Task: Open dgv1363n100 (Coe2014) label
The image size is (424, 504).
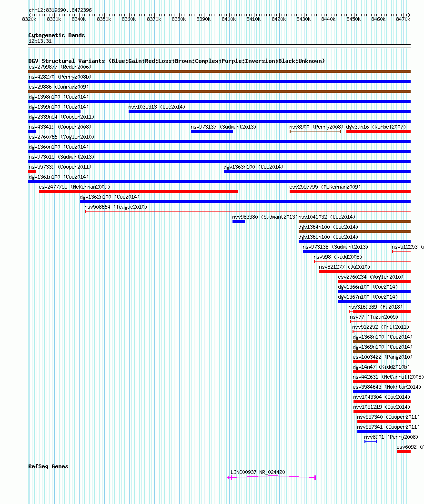Action: [x=253, y=167]
